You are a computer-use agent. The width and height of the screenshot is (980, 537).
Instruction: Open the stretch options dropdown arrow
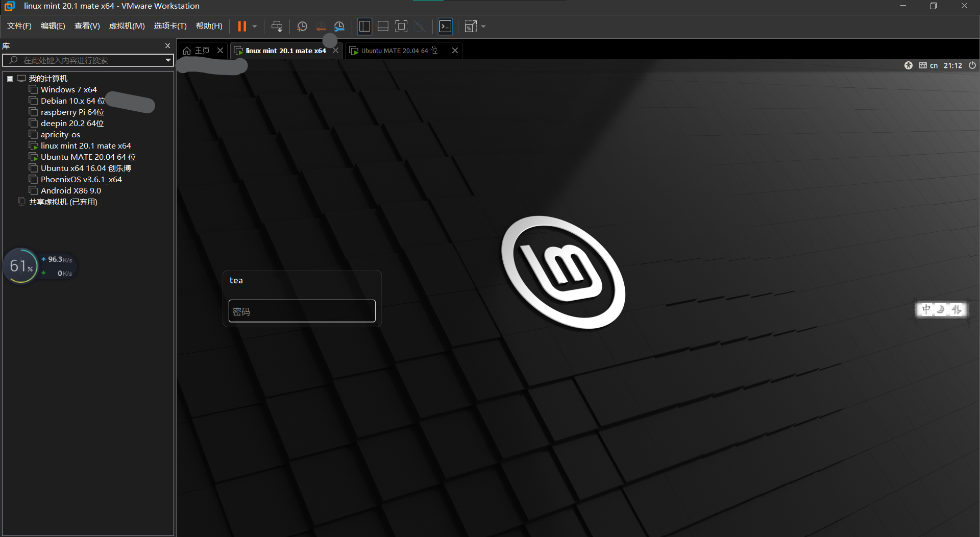click(x=483, y=26)
